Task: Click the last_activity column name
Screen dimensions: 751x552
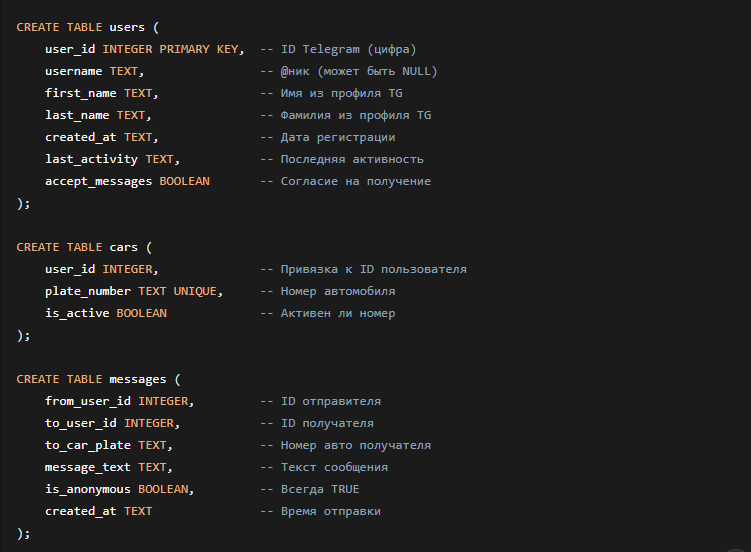Action: coord(91,159)
